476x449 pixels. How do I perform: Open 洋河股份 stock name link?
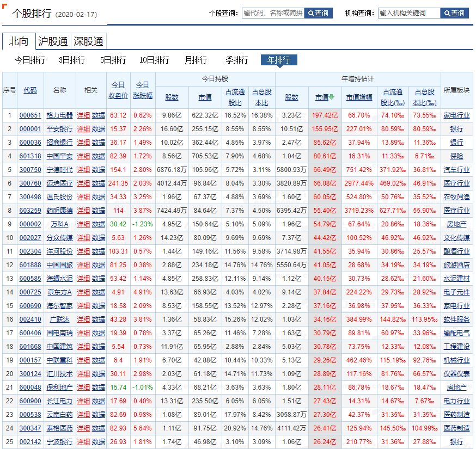tap(59, 251)
